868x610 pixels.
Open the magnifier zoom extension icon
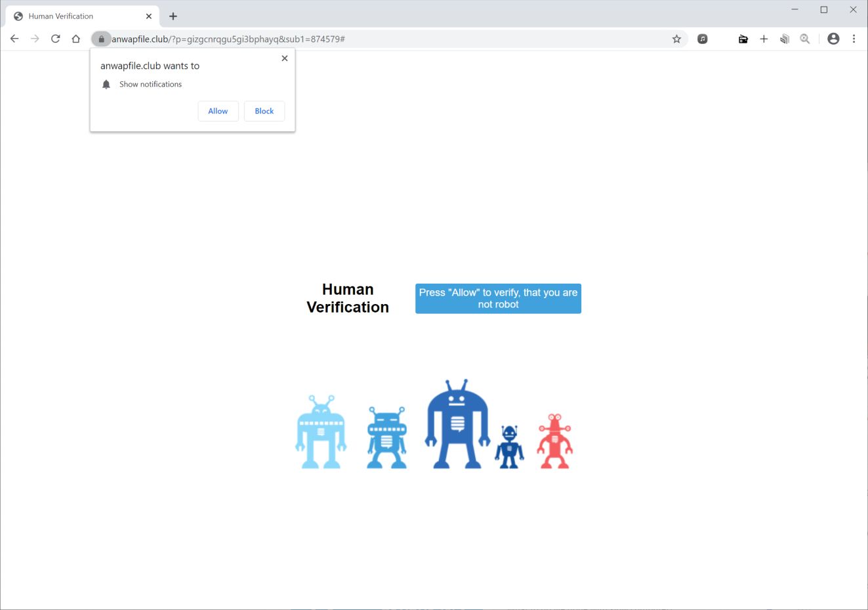coord(805,39)
